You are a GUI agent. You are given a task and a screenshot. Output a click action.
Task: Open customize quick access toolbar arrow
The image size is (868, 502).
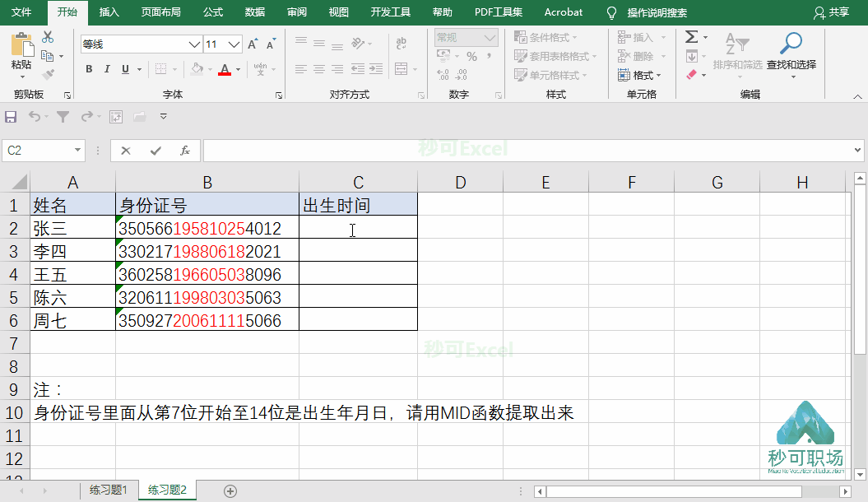coord(163,117)
